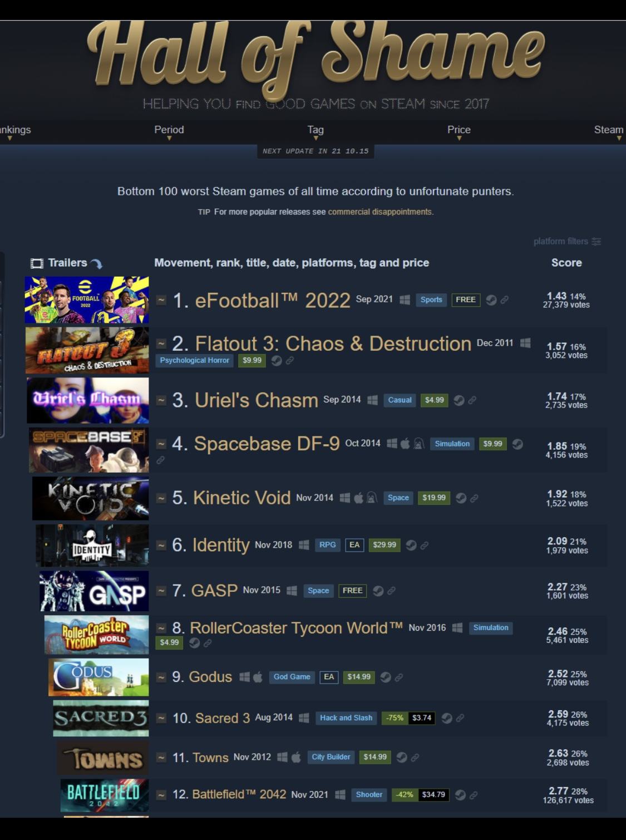
Task: Open the Flatout 3 trailer thumbnail
Action: pos(87,350)
